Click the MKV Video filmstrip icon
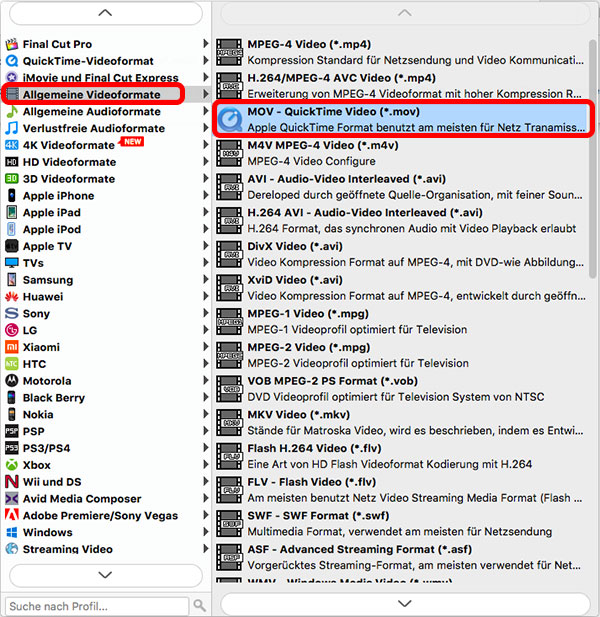 (230, 423)
